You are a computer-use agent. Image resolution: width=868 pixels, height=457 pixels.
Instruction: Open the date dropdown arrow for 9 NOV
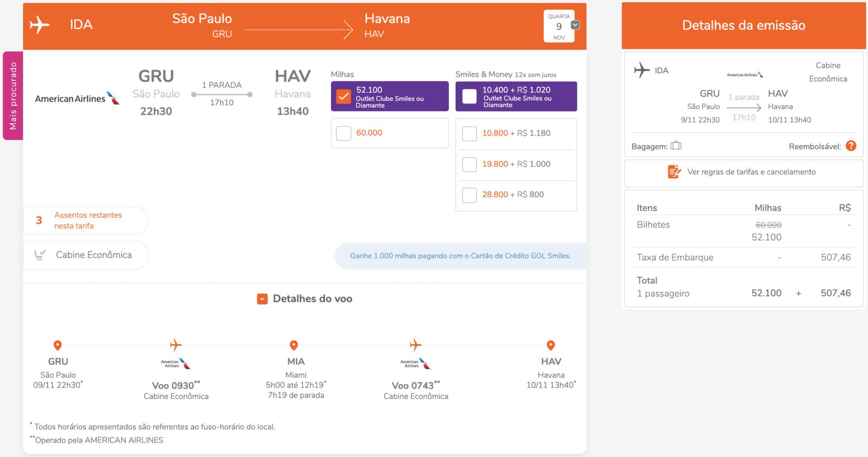tap(575, 25)
